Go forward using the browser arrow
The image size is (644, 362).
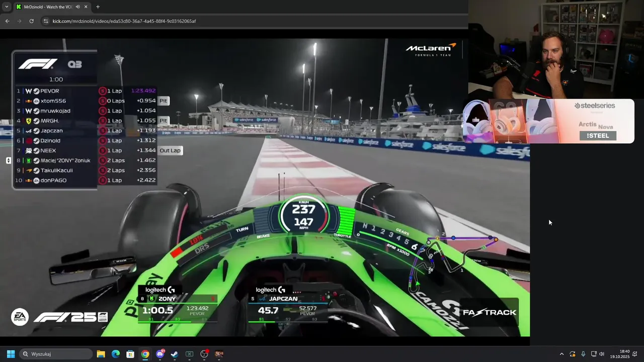click(x=19, y=21)
